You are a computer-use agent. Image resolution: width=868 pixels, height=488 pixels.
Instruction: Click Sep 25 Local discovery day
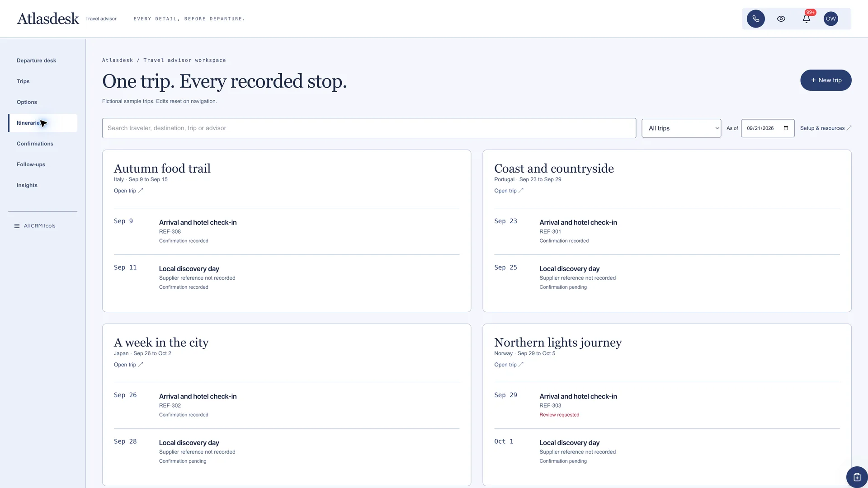[569, 269]
